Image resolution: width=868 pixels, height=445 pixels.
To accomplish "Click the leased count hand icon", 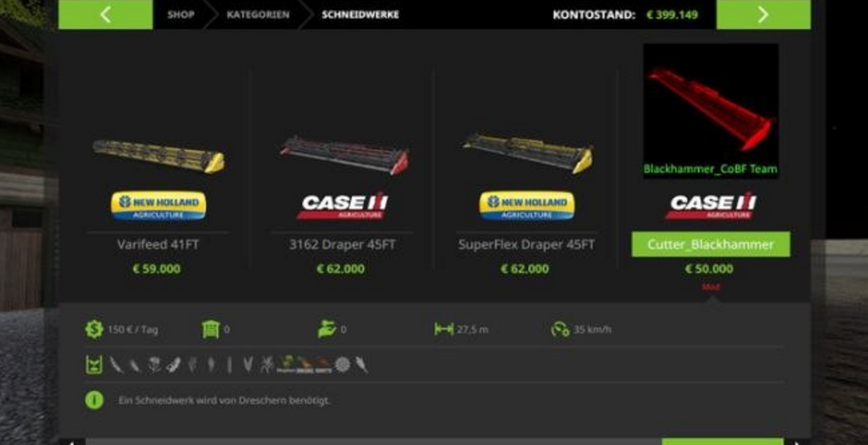I will (x=327, y=329).
